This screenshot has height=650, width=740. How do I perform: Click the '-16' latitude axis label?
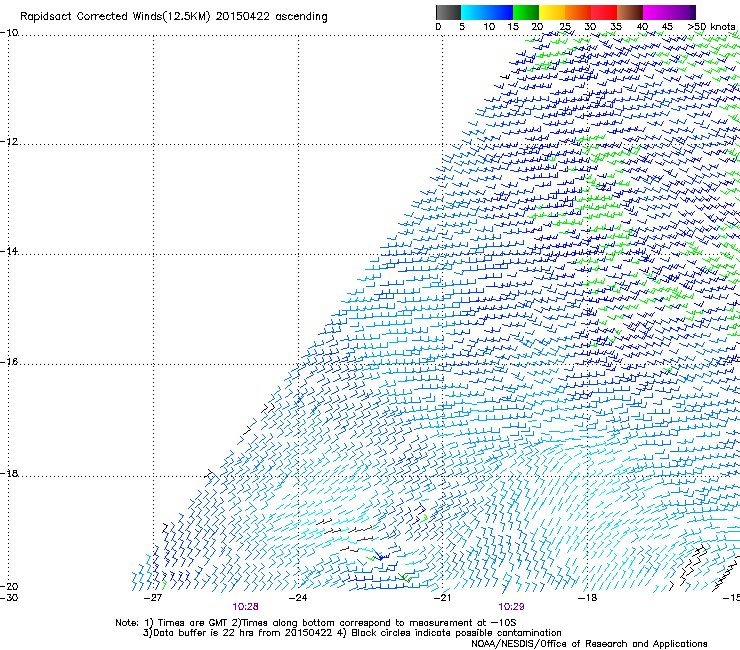[x=9, y=362]
